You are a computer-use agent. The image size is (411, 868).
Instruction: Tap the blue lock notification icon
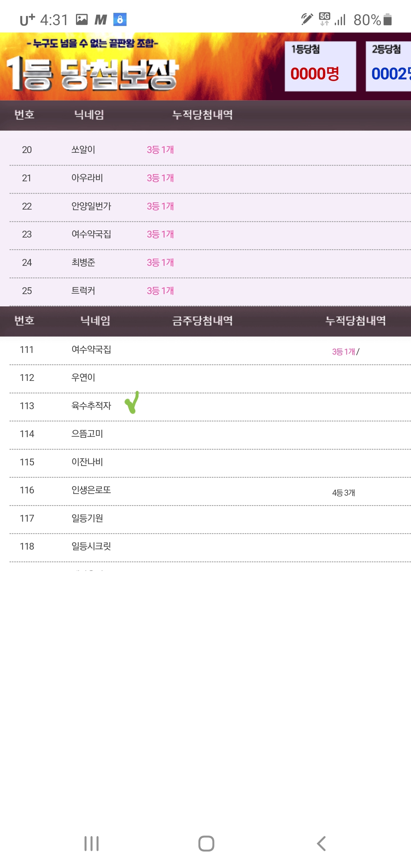pyautogui.click(x=120, y=19)
